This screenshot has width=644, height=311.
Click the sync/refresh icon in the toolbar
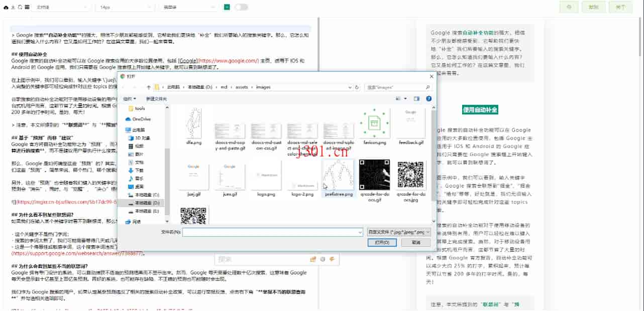point(19,7)
